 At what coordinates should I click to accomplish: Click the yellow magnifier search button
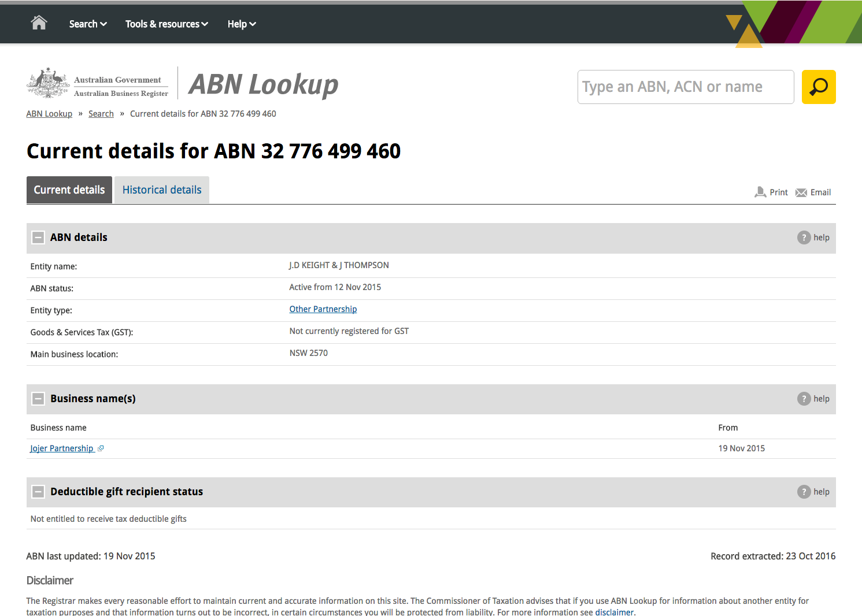pos(819,87)
